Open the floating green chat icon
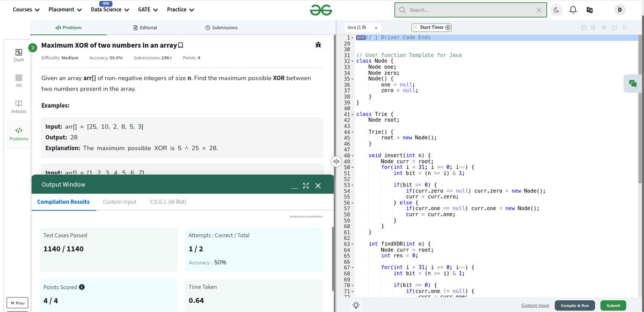644x312 pixels. pos(633,84)
